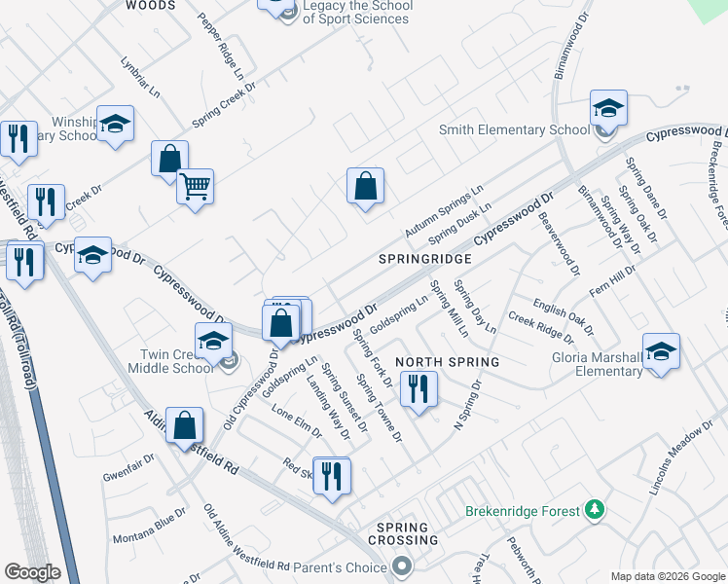Click the Beaverwood Dr street label

(x=559, y=243)
